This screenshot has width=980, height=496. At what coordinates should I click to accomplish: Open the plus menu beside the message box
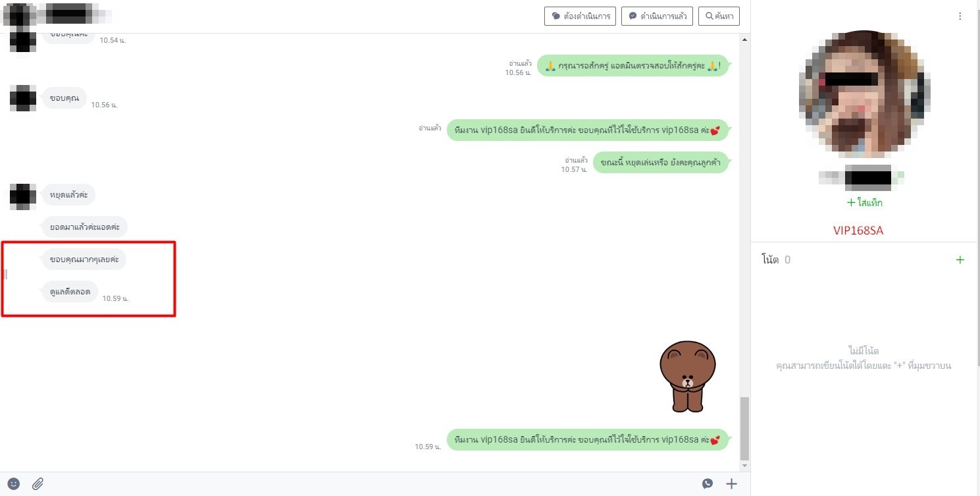(x=731, y=483)
